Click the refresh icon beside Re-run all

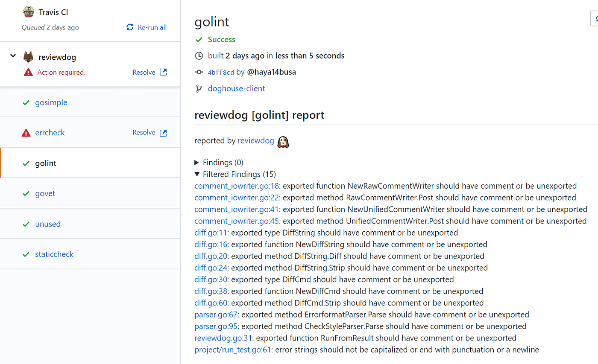(x=129, y=27)
